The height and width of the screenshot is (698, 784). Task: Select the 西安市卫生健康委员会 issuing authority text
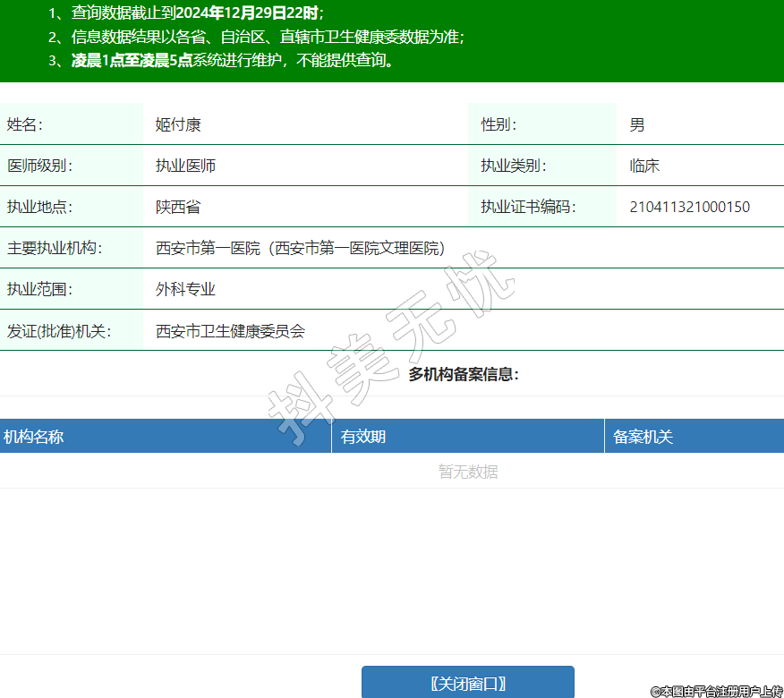(x=230, y=330)
